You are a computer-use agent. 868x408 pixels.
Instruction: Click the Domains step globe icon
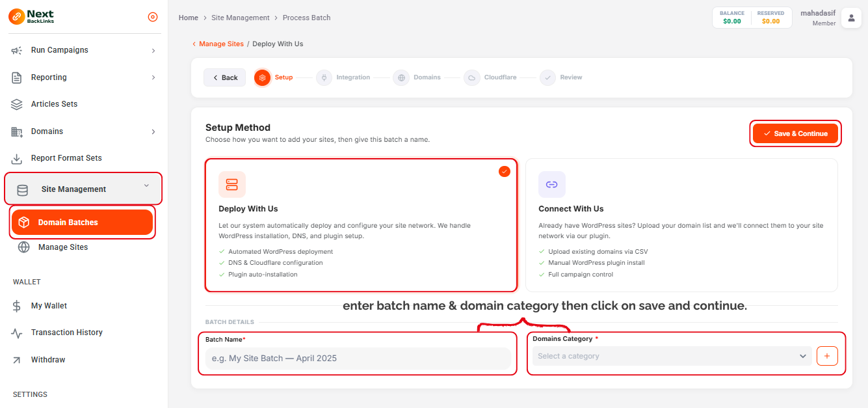[401, 77]
